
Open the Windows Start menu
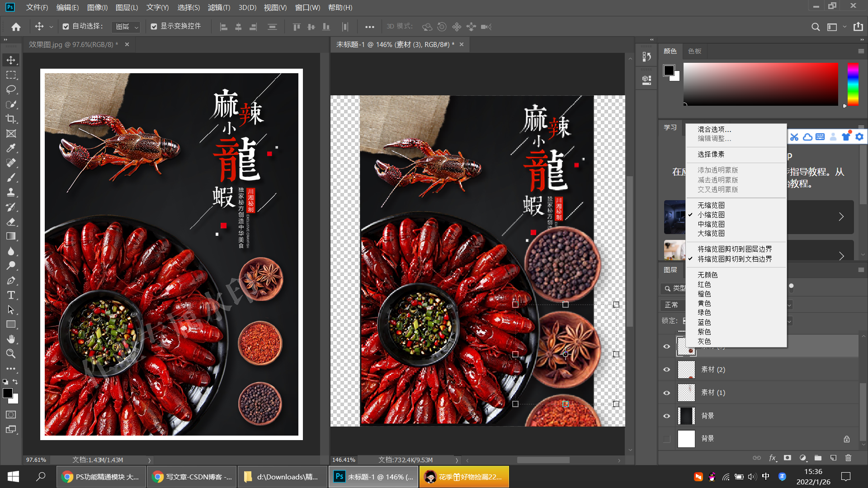click(x=13, y=477)
